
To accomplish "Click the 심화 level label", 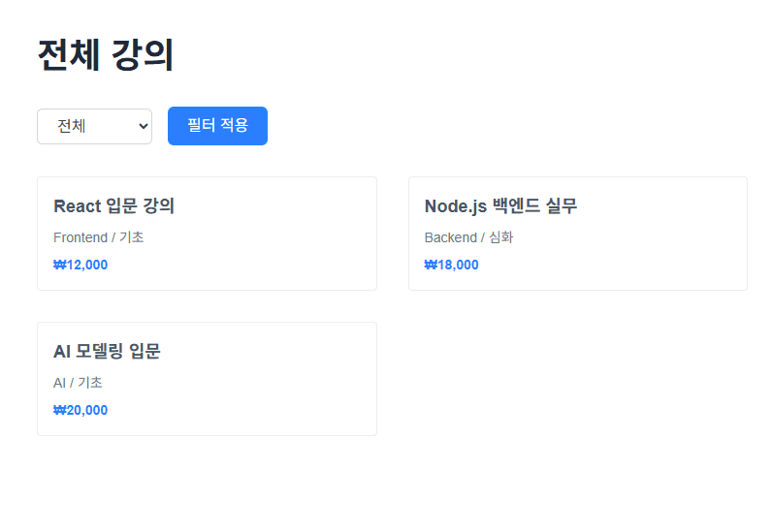I will point(500,237).
